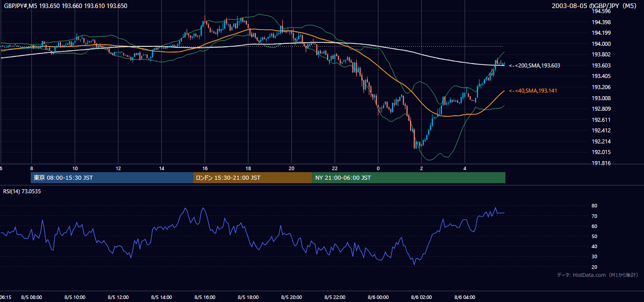Click the HistData.com data source credit

pyautogui.click(x=598, y=275)
